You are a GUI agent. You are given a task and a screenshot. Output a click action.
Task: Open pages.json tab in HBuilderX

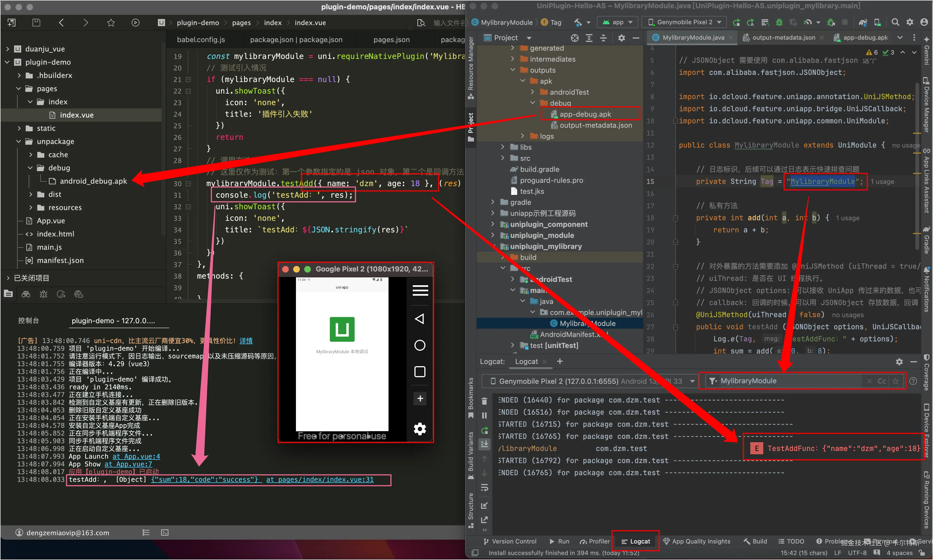tap(391, 40)
